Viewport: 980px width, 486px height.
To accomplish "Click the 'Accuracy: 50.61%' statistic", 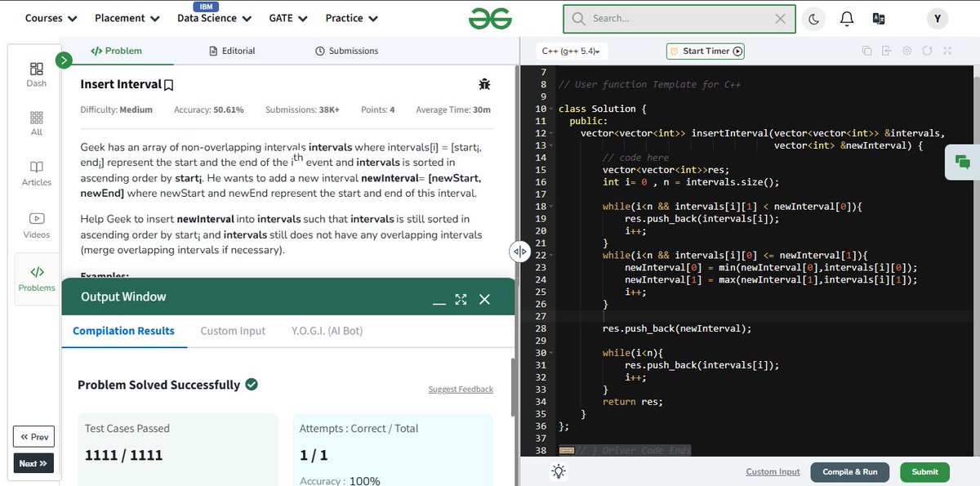I will tap(209, 109).
